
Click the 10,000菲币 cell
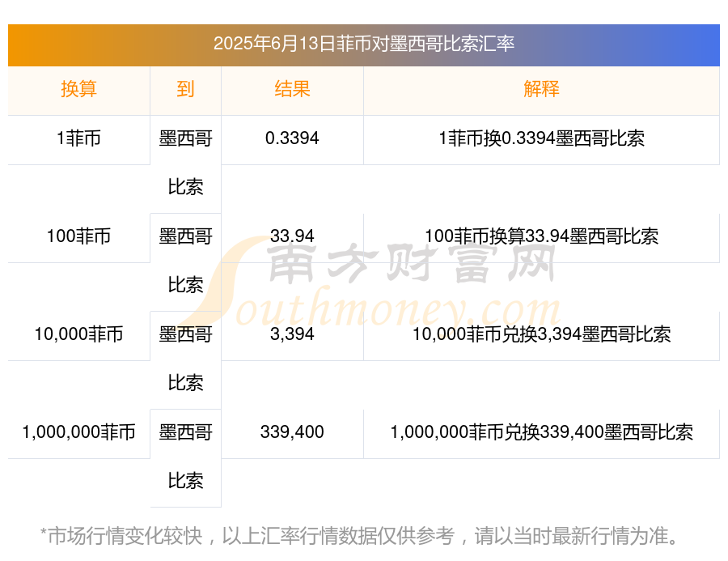[x=79, y=334]
